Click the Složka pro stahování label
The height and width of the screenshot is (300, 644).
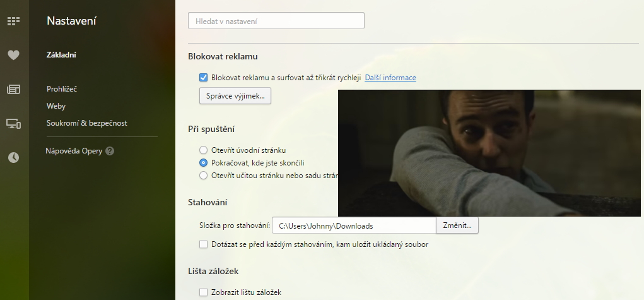tap(235, 225)
